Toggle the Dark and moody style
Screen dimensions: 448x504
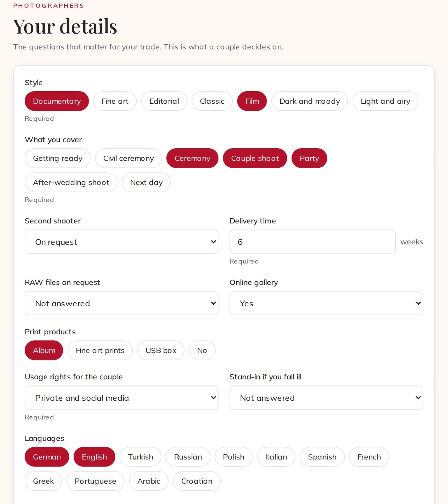pyautogui.click(x=310, y=101)
